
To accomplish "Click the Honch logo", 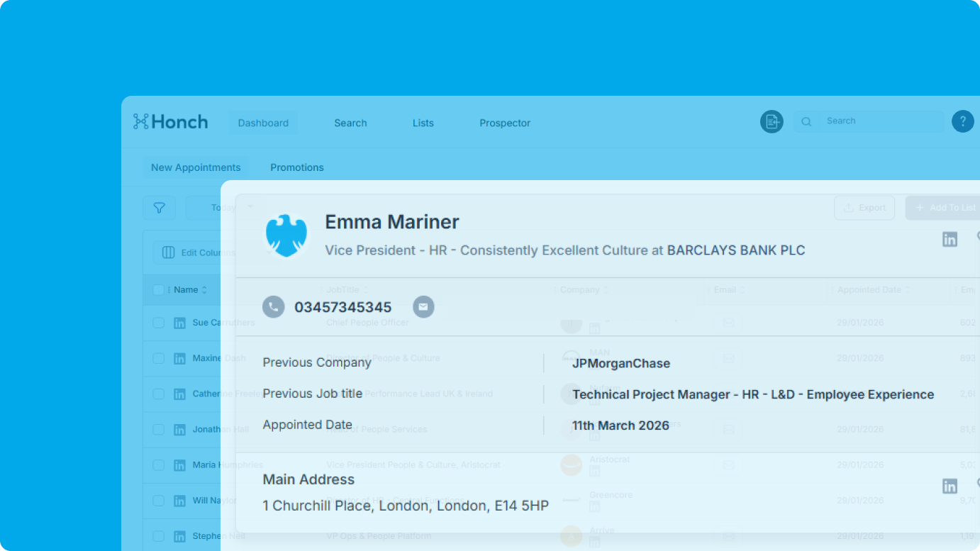I will (x=170, y=122).
